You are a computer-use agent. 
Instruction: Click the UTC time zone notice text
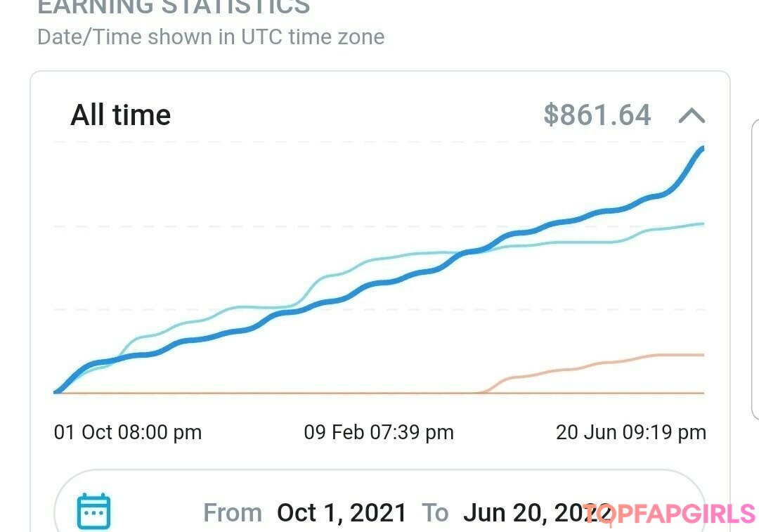pos(211,37)
